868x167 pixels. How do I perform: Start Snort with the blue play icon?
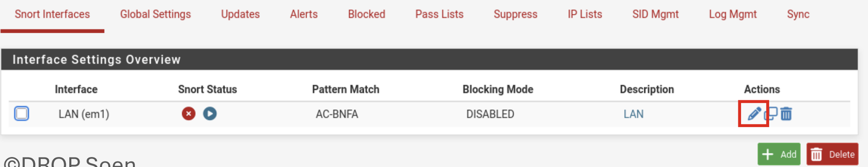[210, 114]
